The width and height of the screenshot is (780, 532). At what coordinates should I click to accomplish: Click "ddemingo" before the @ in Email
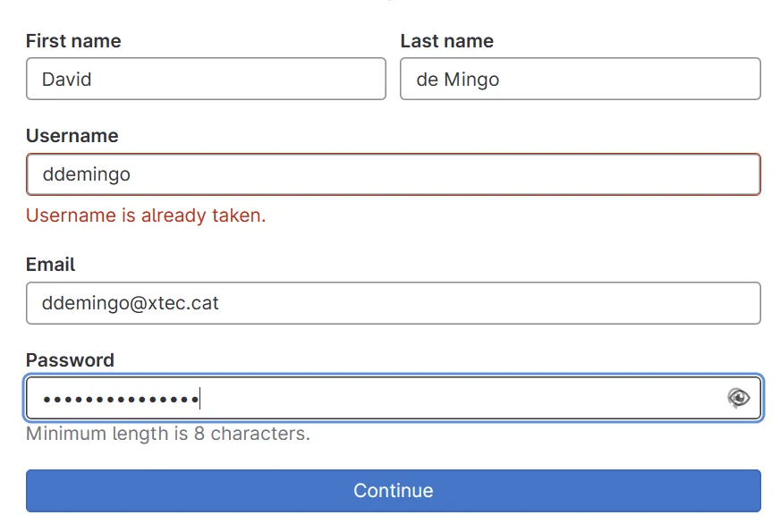click(86, 303)
